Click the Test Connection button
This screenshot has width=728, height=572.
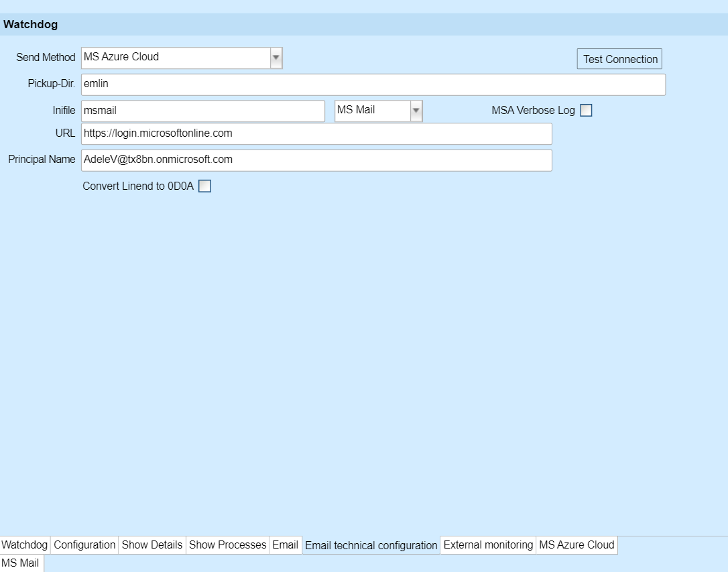(x=619, y=59)
